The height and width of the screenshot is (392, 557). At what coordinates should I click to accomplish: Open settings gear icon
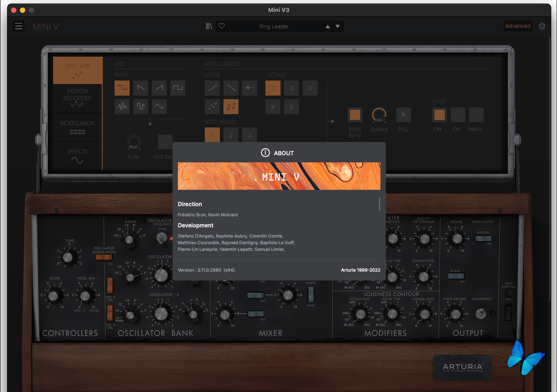pyautogui.click(x=542, y=27)
